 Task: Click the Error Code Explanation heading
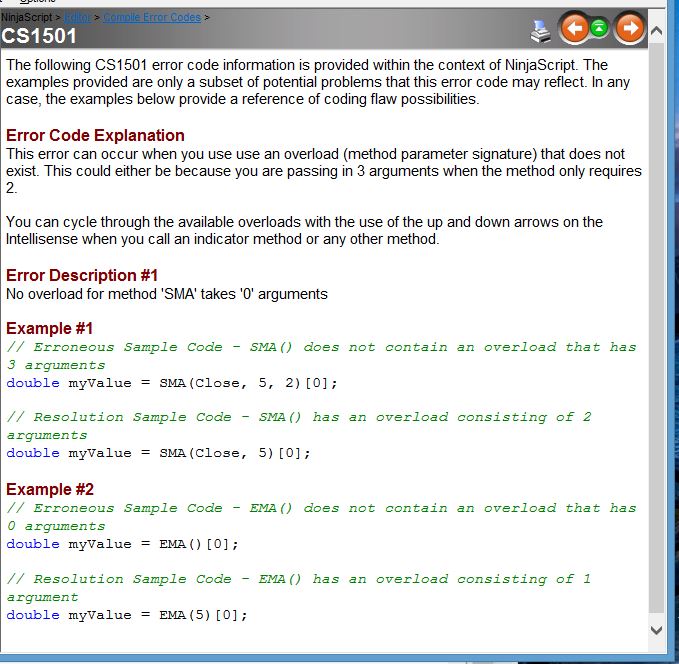point(95,136)
